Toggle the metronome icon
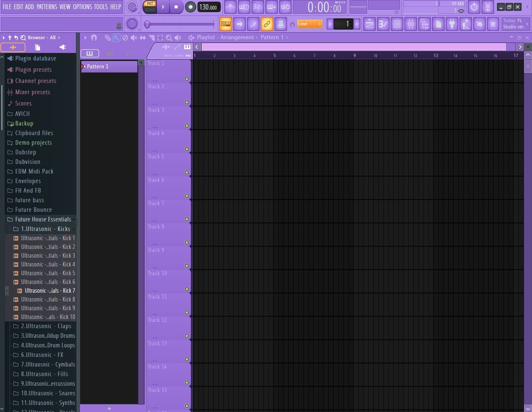 (230, 7)
